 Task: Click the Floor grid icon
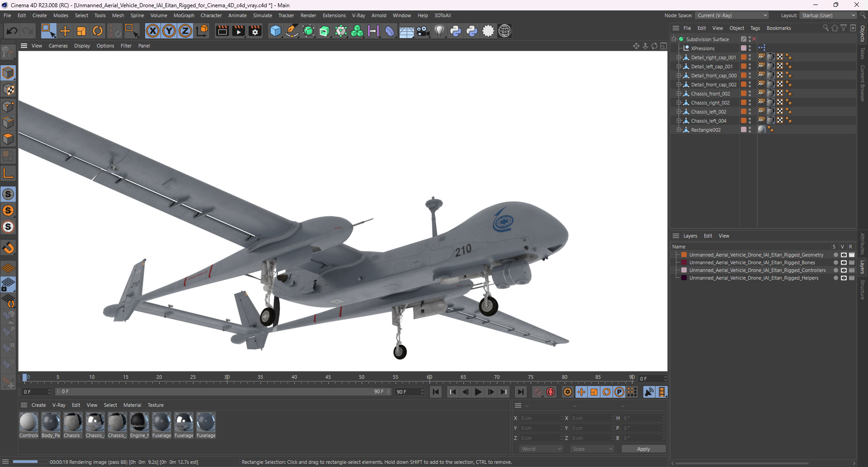pyautogui.click(x=406, y=31)
